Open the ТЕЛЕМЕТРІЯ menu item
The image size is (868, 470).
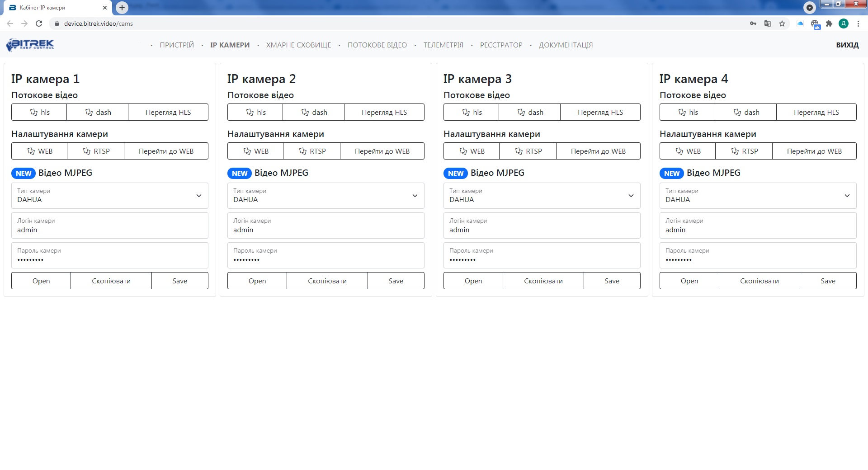click(443, 45)
